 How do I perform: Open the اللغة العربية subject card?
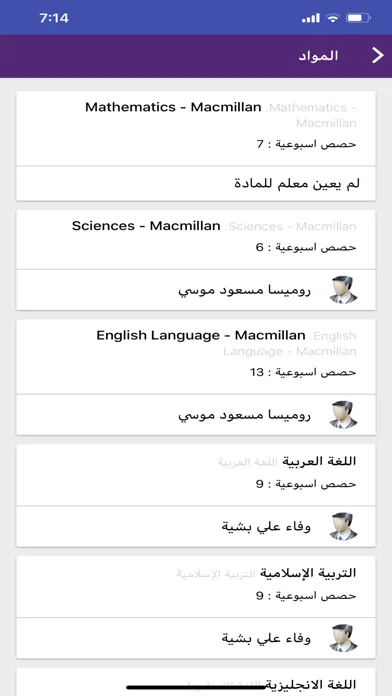(x=196, y=475)
